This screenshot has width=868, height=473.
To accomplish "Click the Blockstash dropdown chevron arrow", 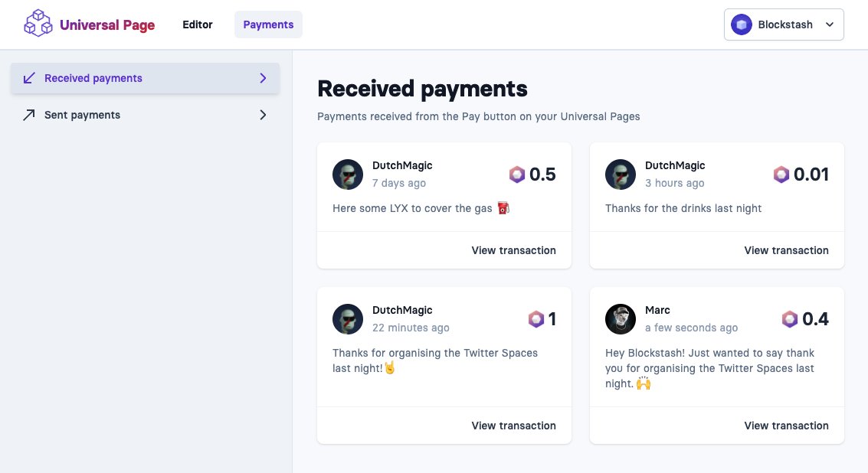I will [829, 24].
